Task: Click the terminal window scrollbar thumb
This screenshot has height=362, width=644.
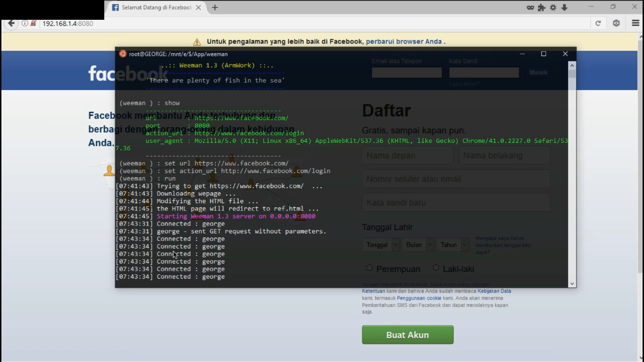Action: 572,74
